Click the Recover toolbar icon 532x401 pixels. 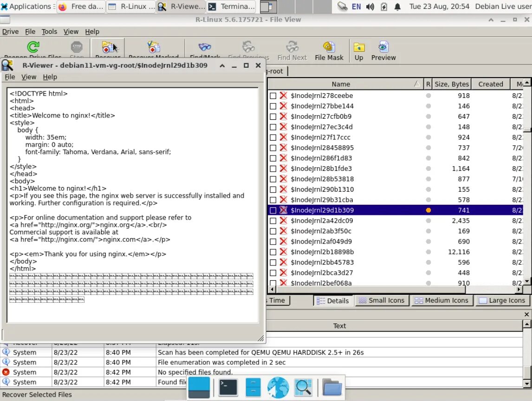[108, 47]
